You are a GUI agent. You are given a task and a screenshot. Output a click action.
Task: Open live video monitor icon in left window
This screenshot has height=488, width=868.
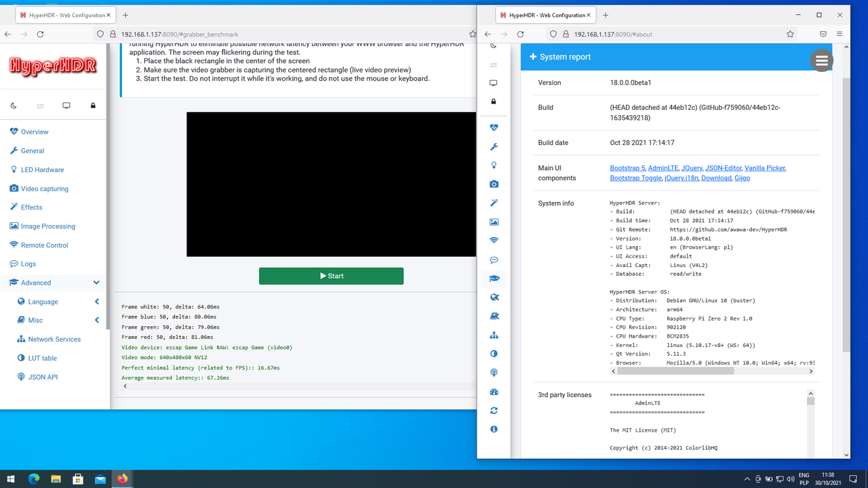click(x=66, y=106)
